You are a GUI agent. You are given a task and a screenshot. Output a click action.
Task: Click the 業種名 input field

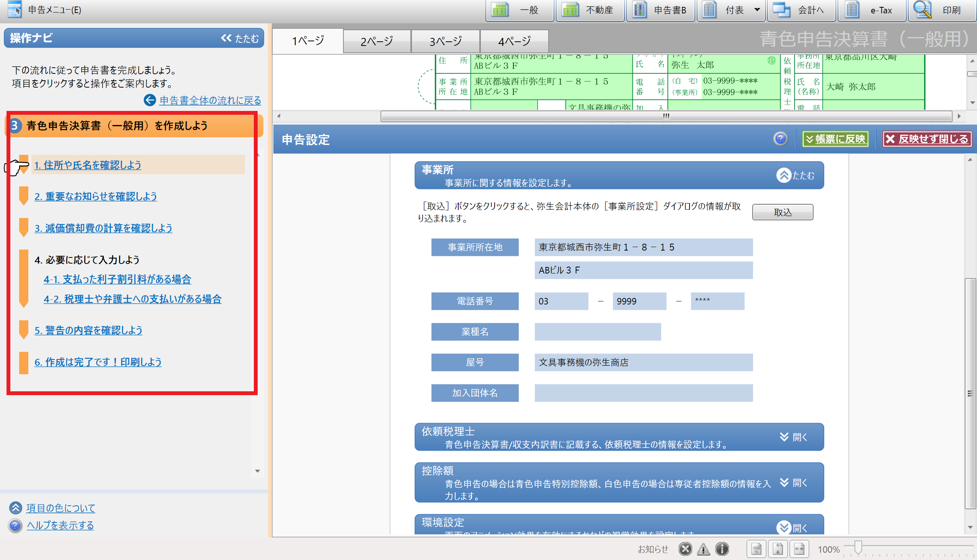[598, 332]
